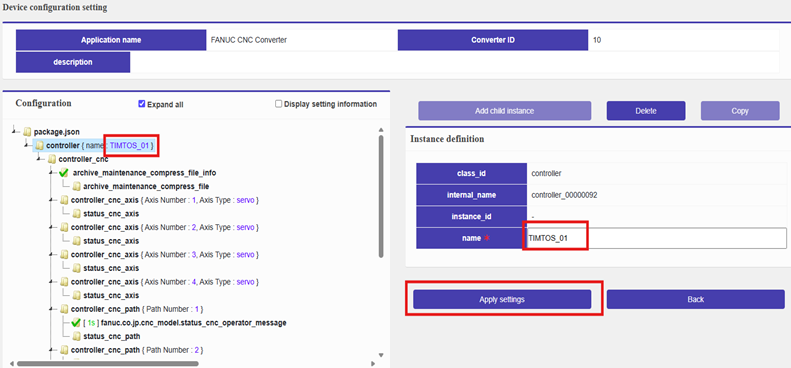Collapse the controller TIMTOS_01 node
The width and height of the screenshot is (791, 368).
(27, 146)
